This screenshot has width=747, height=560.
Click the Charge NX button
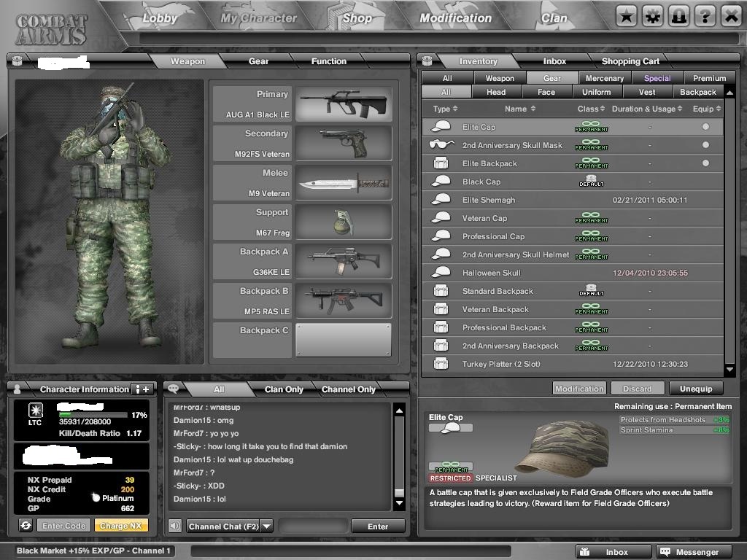click(x=121, y=525)
